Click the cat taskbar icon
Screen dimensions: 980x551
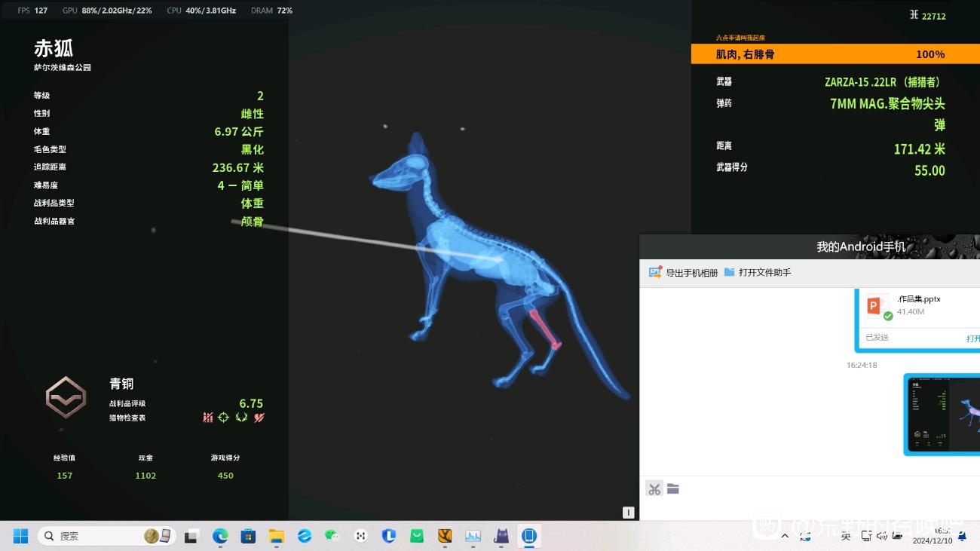point(501,536)
